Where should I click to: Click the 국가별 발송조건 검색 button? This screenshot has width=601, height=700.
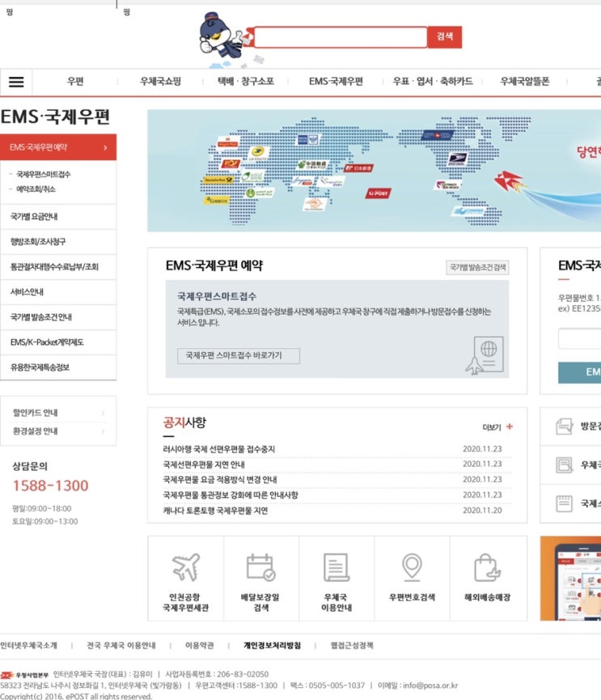pos(477,267)
